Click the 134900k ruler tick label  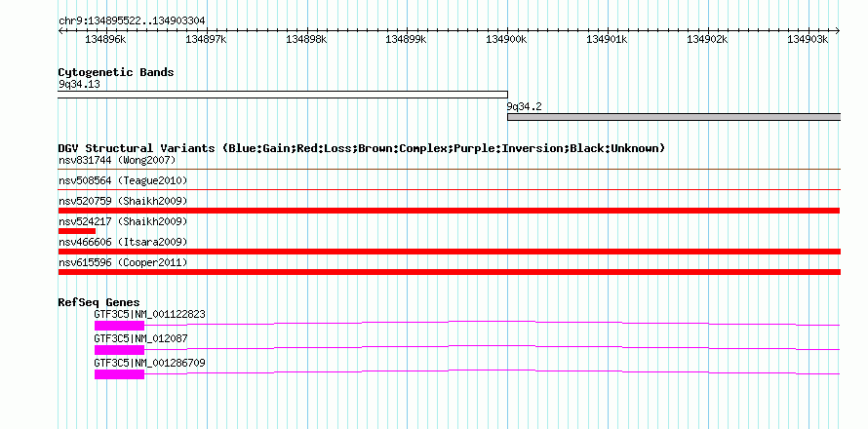(506, 39)
